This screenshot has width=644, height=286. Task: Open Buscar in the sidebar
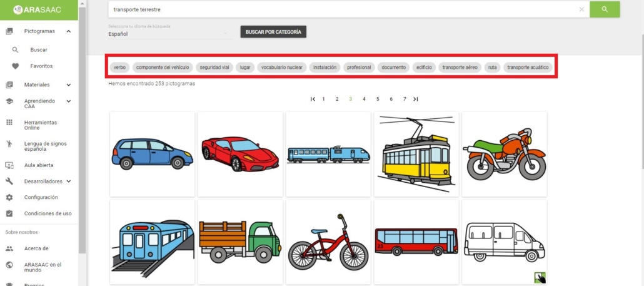click(39, 49)
